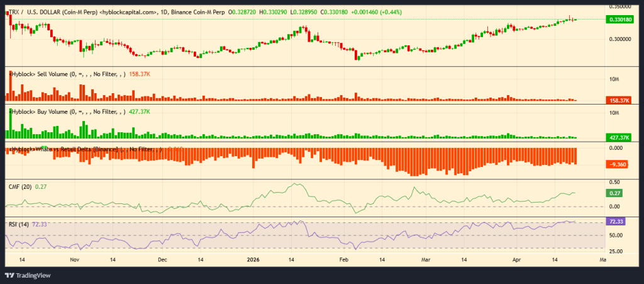Image resolution: width=644 pixels, height=284 pixels.
Task: Click the red -9.360 delta value tag
Action: [x=618, y=164]
